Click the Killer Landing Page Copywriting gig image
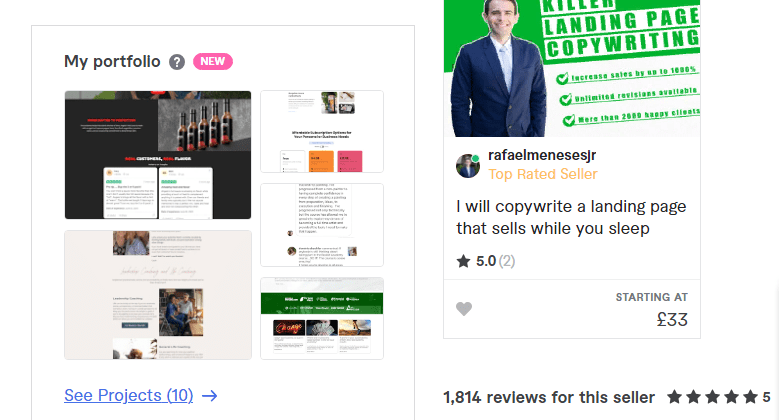Image resolution: width=779 pixels, height=420 pixels. point(572,68)
